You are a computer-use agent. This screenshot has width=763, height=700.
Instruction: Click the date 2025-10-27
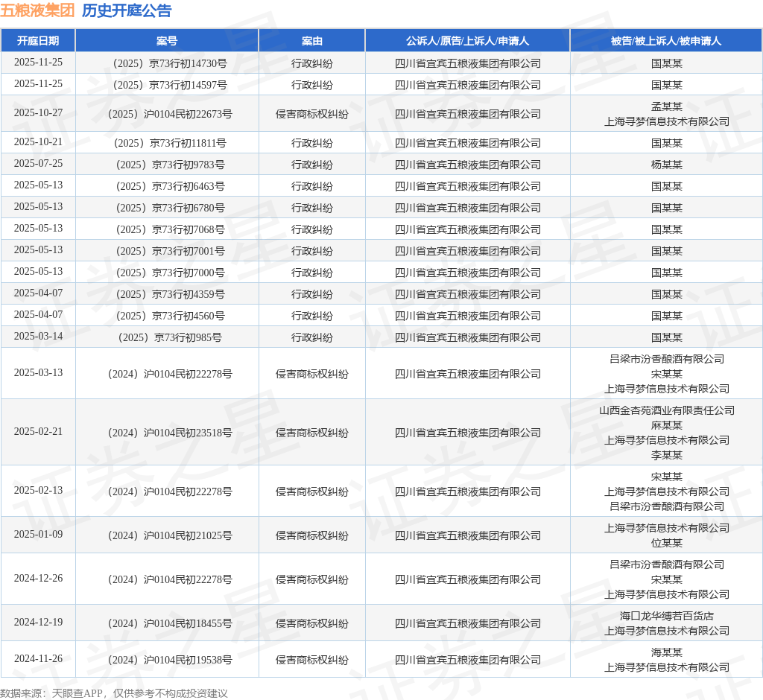click(38, 113)
